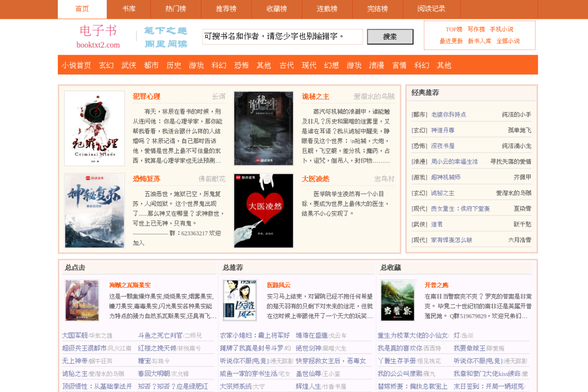Click the 海贼之瓦斯果实 cover thumbnail

point(82,300)
